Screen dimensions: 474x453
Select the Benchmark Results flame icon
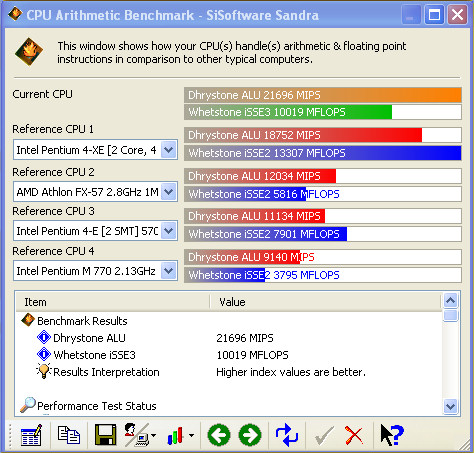tap(28, 320)
